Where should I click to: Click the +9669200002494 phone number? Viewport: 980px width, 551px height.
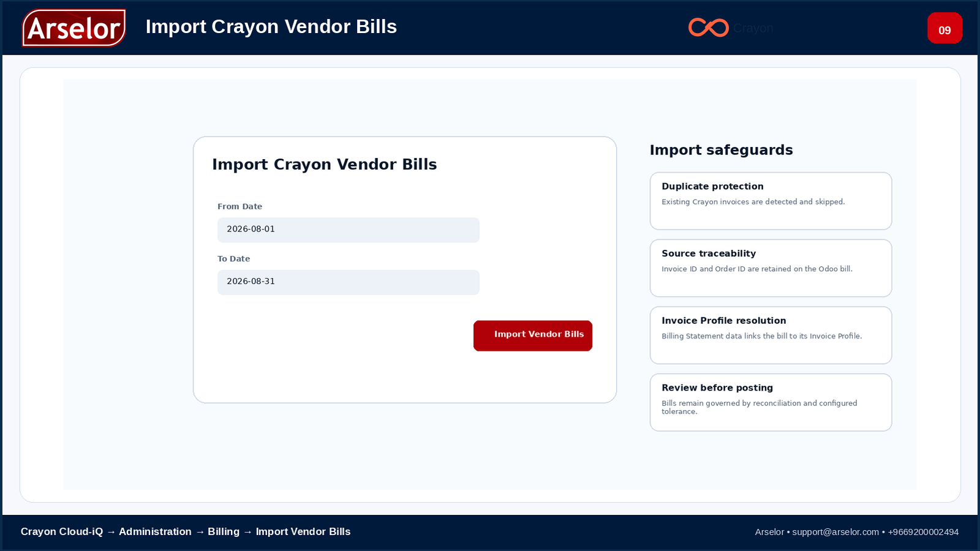point(923,532)
